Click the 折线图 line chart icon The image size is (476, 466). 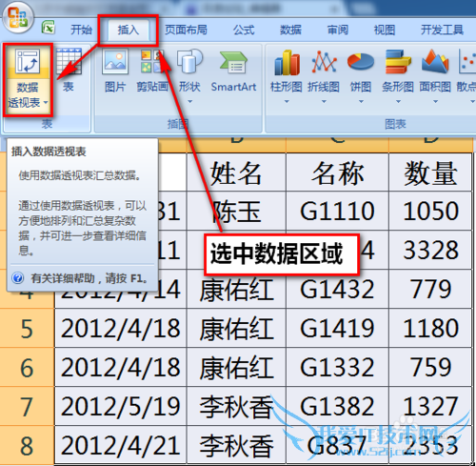(324, 62)
